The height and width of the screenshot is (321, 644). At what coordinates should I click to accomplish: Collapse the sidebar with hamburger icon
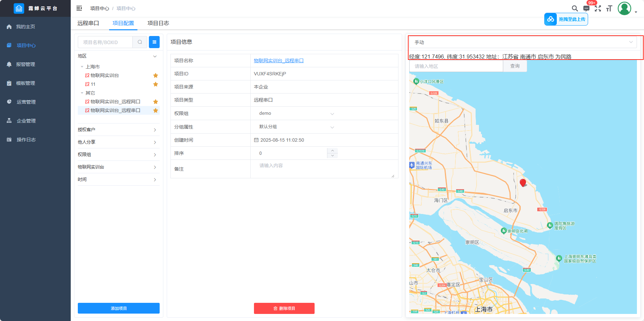coord(79,8)
